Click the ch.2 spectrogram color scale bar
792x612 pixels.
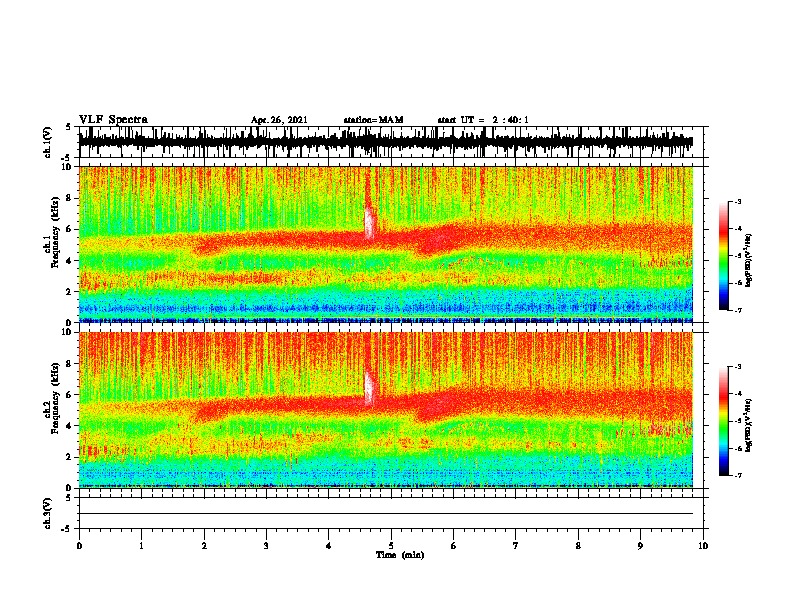tap(723, 421)
